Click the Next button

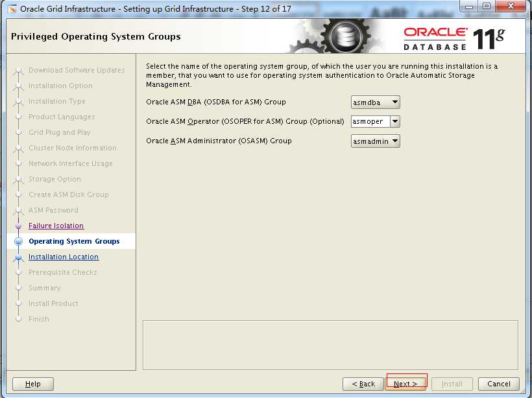click(x=405, y=384)
